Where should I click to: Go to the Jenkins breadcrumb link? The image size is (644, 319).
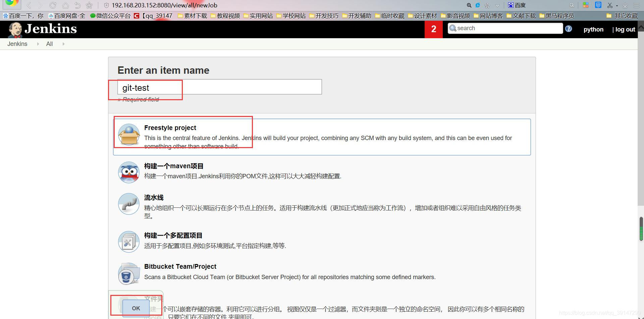coord(17,44)
